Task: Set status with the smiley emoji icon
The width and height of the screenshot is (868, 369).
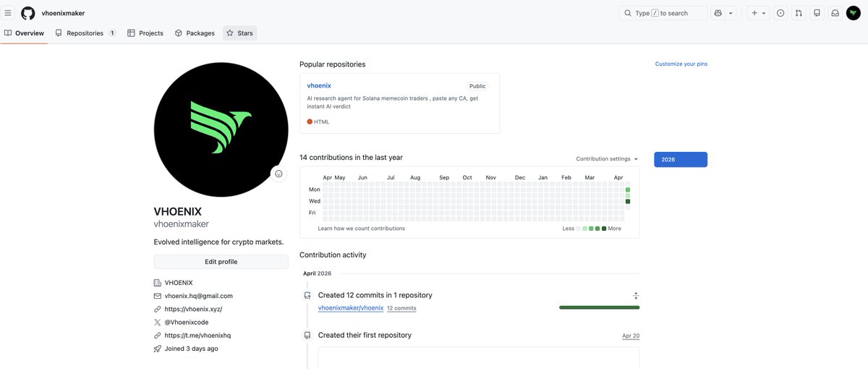Action: tap(278, 174)
